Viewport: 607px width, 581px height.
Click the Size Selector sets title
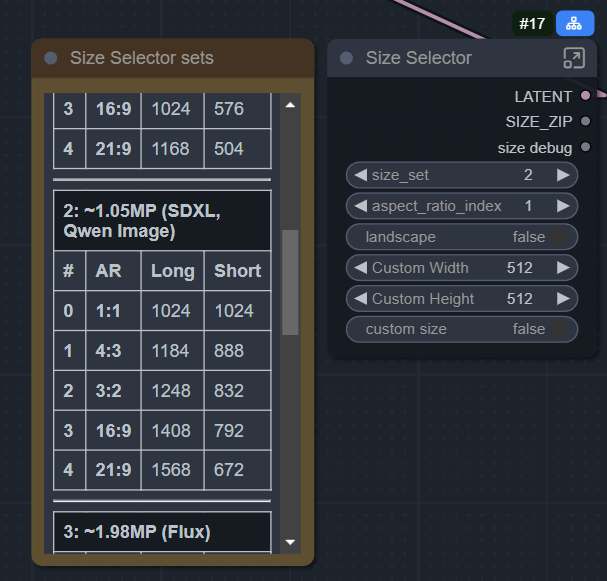point(141,59)
